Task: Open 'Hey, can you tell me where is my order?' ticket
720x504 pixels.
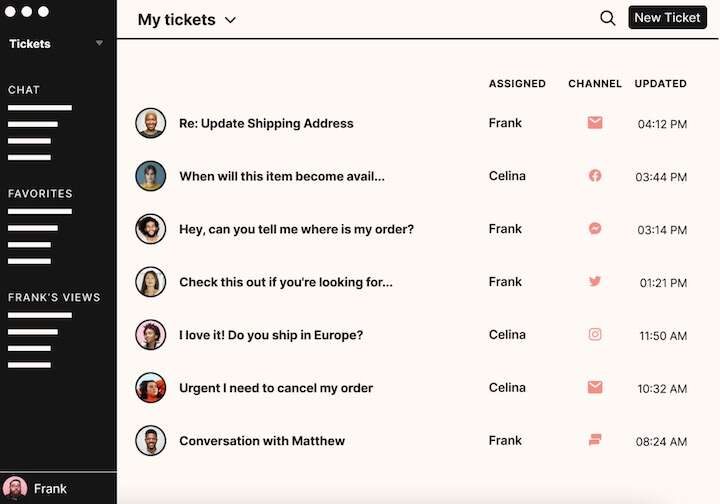Action: [x=296, y=229]
